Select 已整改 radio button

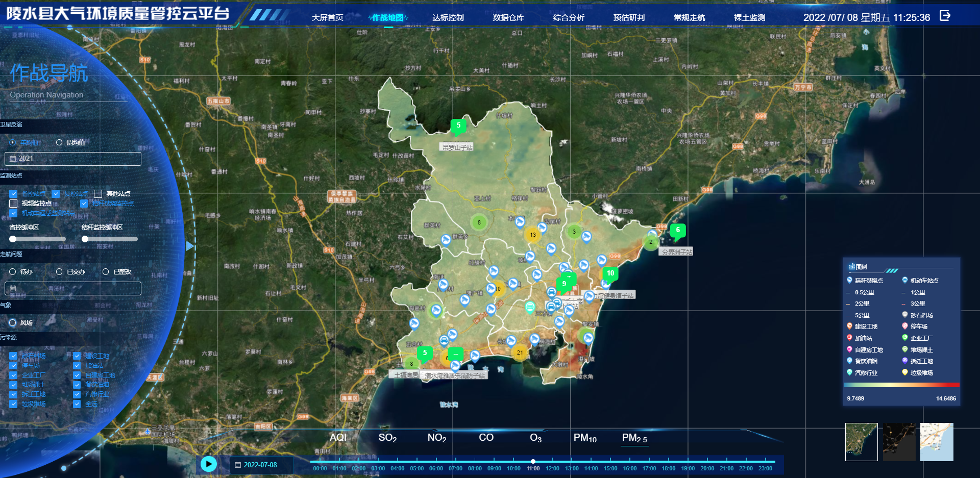point(106,272)
